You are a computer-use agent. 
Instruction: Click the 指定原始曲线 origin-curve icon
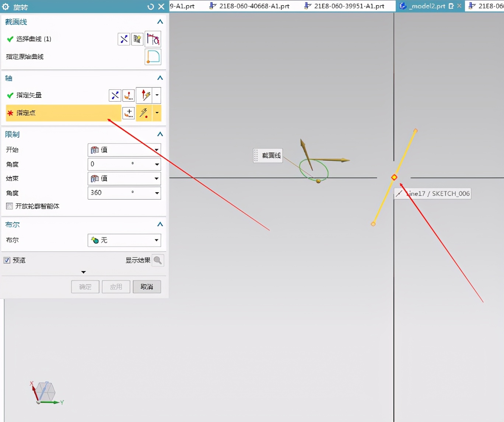tap(153, 57)
